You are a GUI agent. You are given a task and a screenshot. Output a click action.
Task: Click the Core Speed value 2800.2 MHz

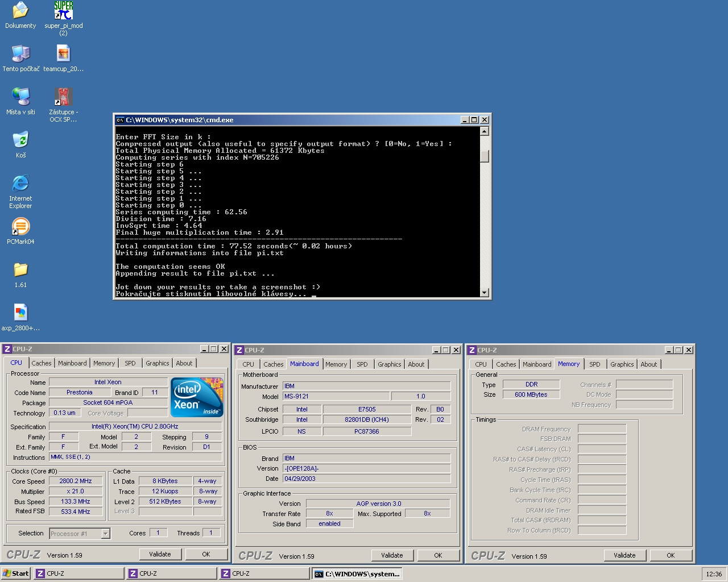tap(76, 481)
